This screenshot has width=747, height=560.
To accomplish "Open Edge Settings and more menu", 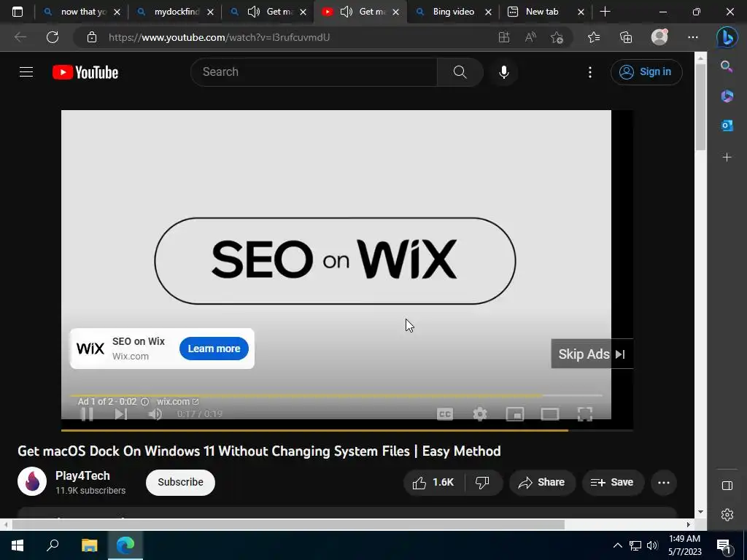I will click(693, 37).
